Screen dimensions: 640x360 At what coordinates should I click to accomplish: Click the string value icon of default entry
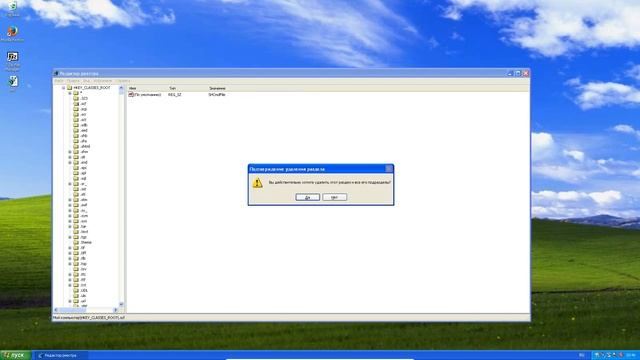pyautogui.click(x=131, y=95)
